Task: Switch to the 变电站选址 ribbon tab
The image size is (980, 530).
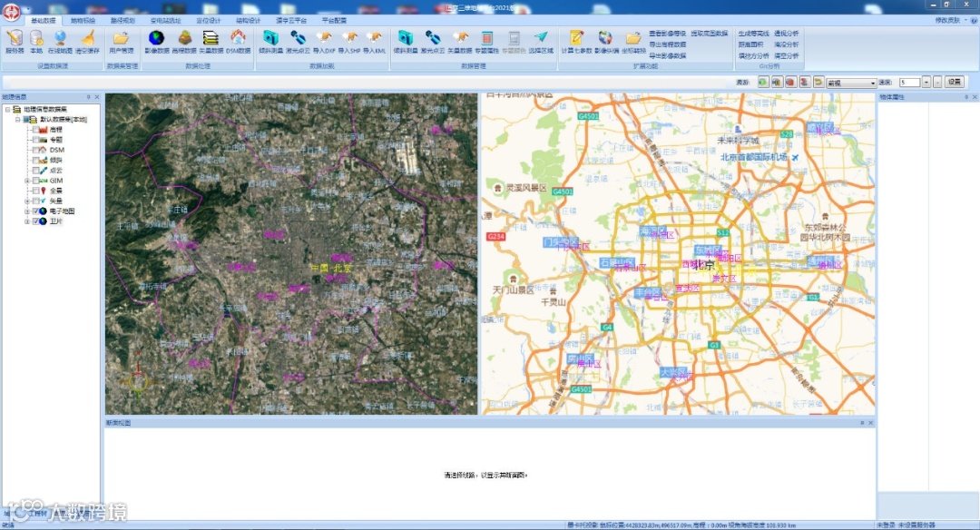Action: (x=165, y=21)
